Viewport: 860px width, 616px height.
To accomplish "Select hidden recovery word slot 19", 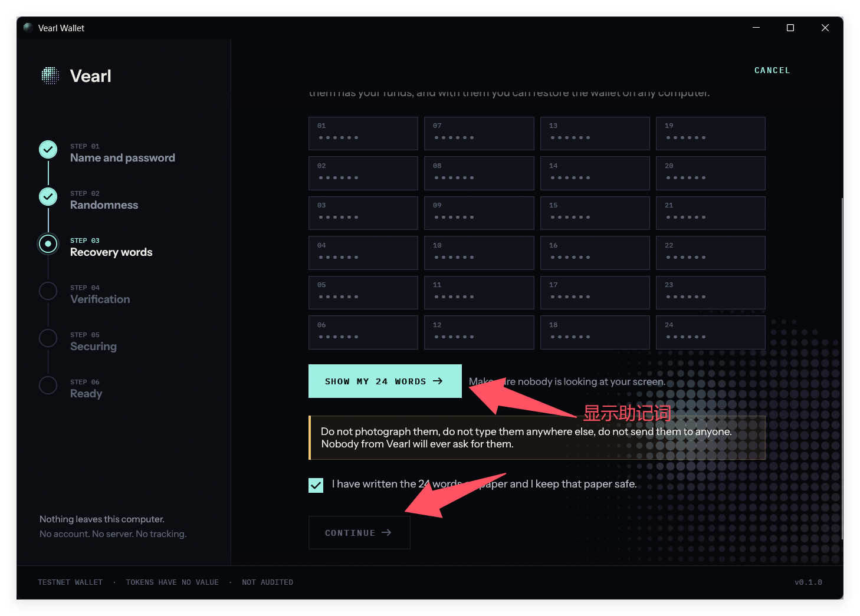I will pos(711,133).
